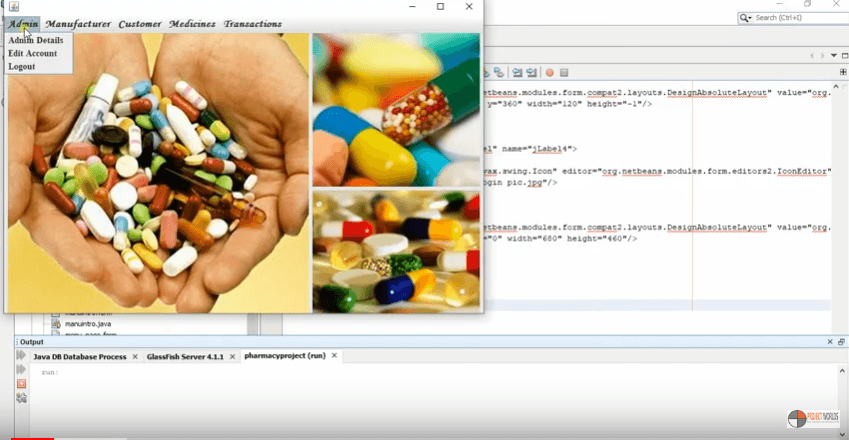
Task: Focus the Search (Ctrl+I) field
Action: coord(795,18)
